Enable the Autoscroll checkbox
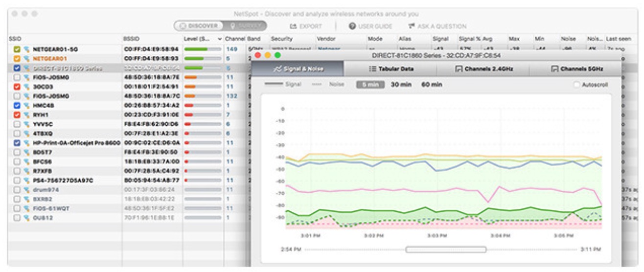The height and width of the screenshot is (272, 644). click(576, 85)
